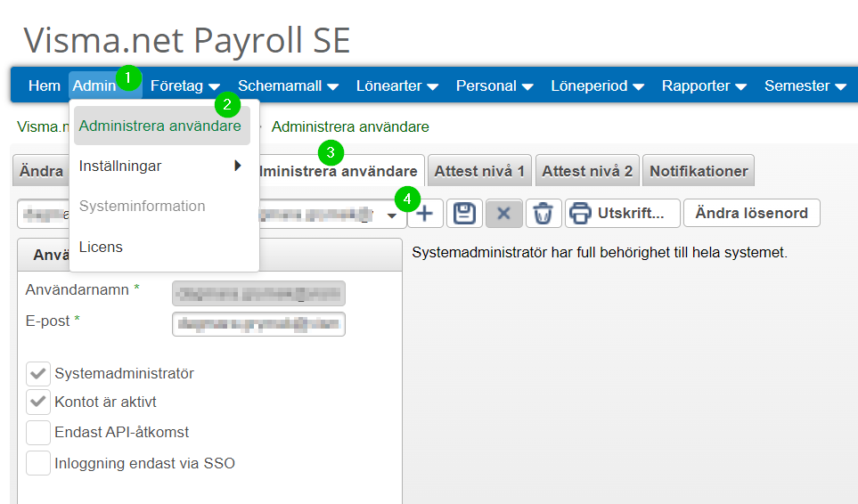This screenshot has height=504, width=858.
Task: Enable Inloggning endast via SSO checkbox
Action: click(x=38, y=464)
